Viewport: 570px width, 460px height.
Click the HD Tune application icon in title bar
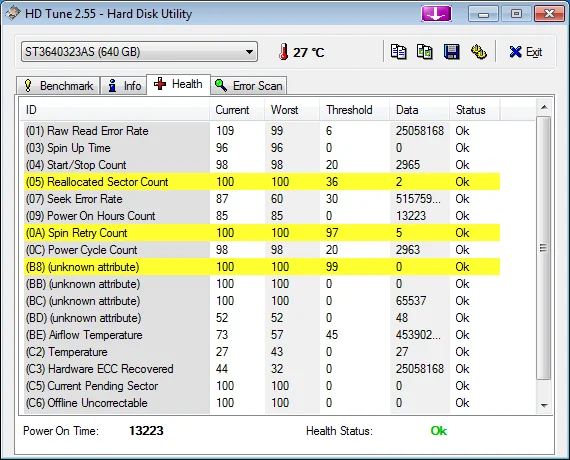click(12, 14)
